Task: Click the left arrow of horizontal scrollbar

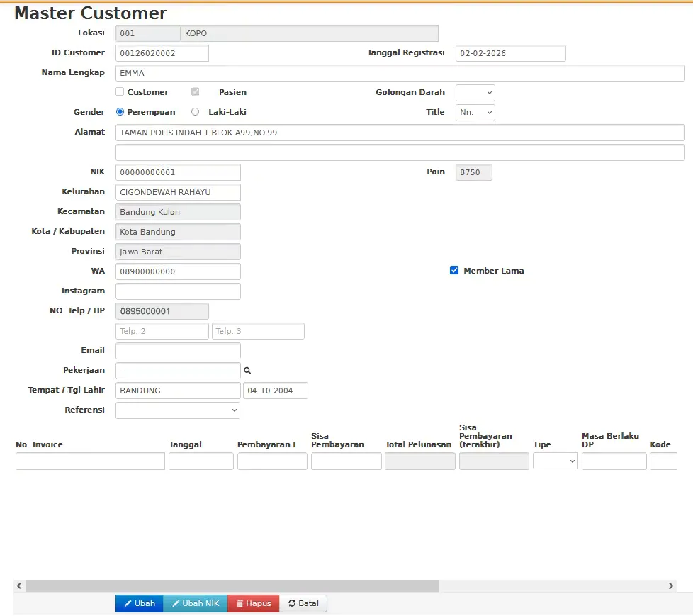Action: [19, 586]
